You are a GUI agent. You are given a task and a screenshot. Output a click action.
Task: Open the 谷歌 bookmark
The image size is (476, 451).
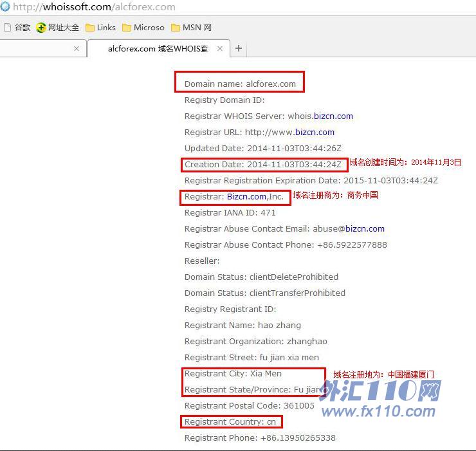click(17, 28)
